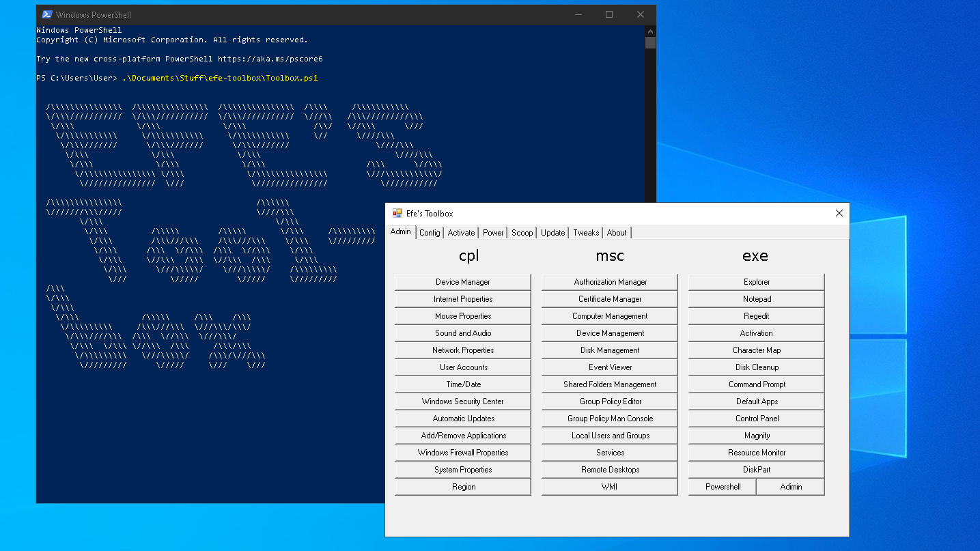Click Shared Folders Management
Screen dimensions: 980x551
tap(610, 384)
